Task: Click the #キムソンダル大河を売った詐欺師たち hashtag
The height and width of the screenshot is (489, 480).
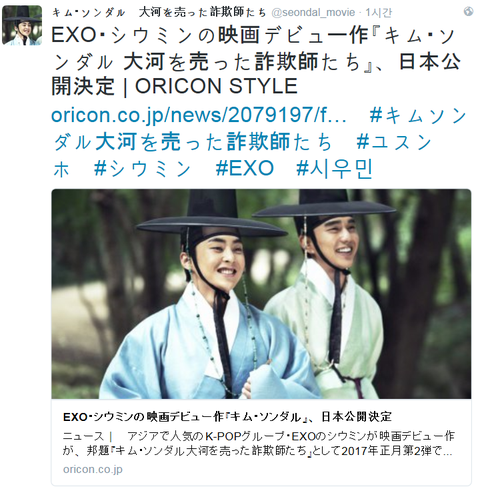Action: pyautogui.click(x=260, y=128)
